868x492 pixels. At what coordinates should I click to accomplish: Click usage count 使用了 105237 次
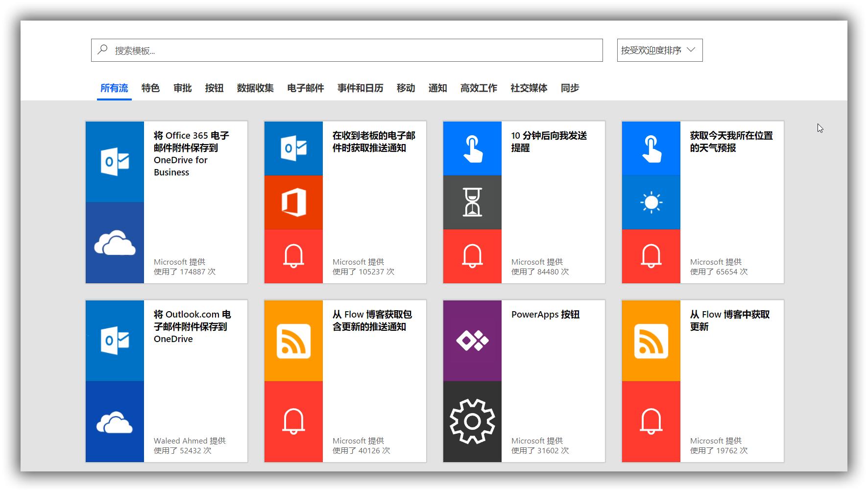(363, 271)
